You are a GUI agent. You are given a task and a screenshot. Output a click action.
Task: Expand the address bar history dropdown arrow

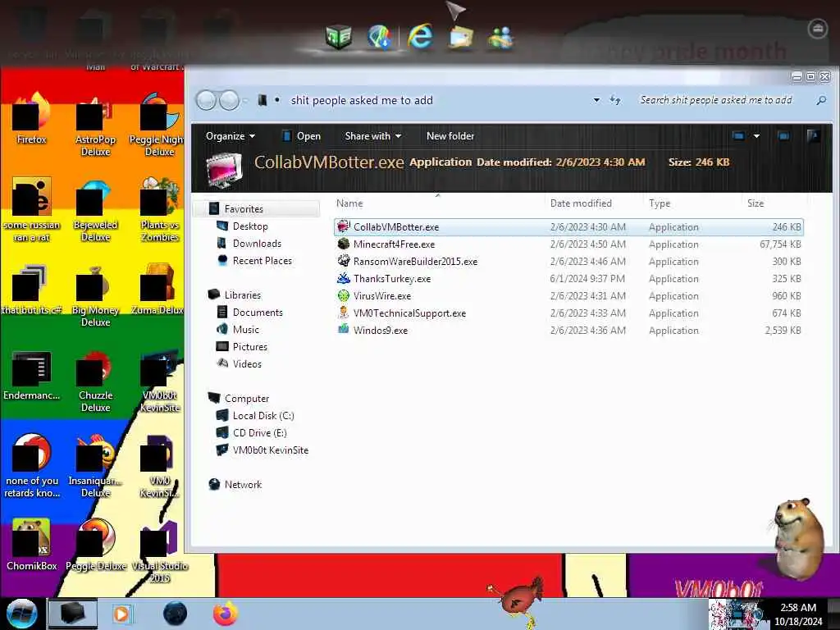click(596, 100)
